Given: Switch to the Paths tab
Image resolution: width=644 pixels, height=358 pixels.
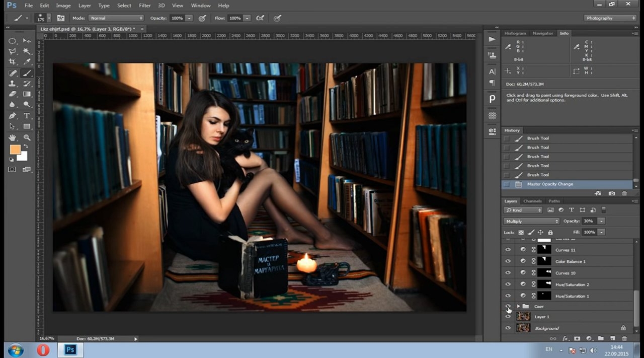Looking at the screenshot, I should pyautogui.click(x=554, y=201).
